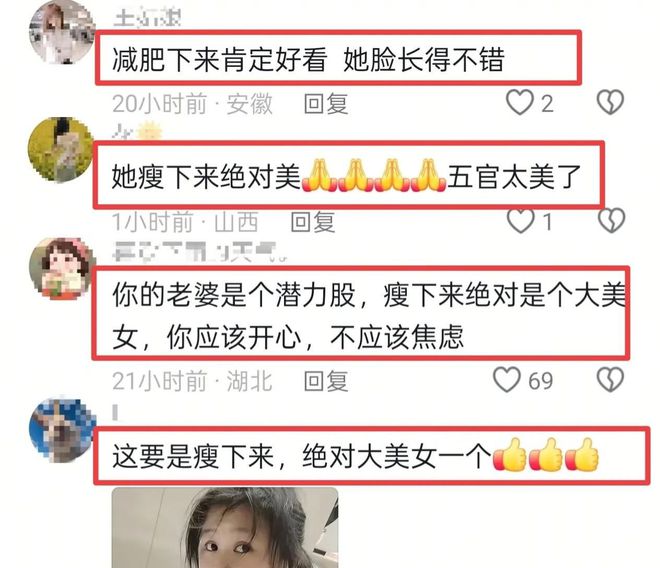This screenshot has width=660, height=568.
Task: Dislike the 湖北 comment via broken heart
Action: click(610, 380)
